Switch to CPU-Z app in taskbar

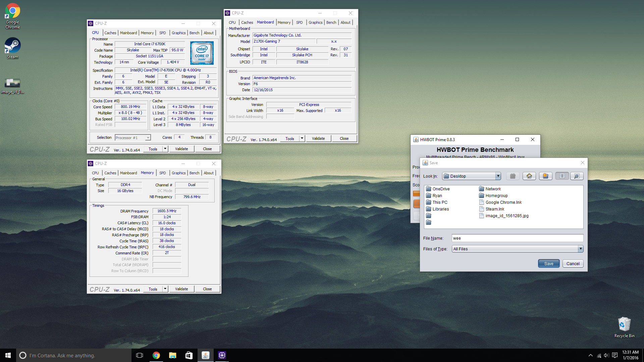click(x=222, y=355)
